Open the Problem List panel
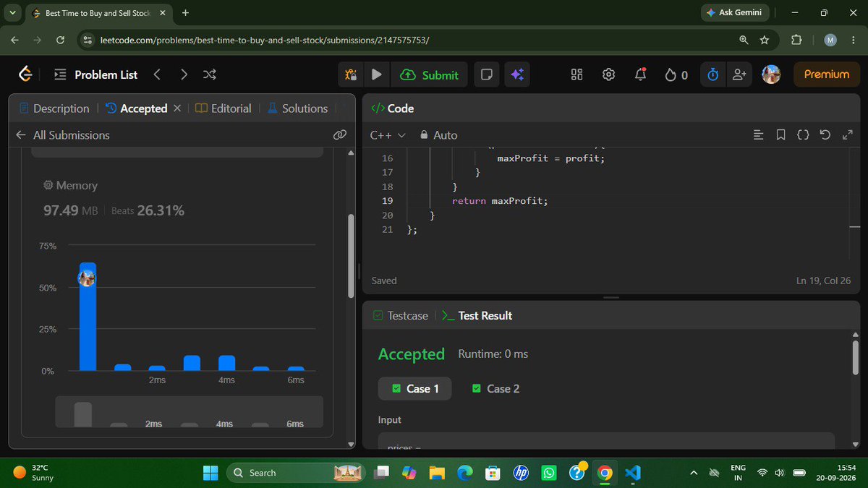868x488 pixels. point(96,74)
